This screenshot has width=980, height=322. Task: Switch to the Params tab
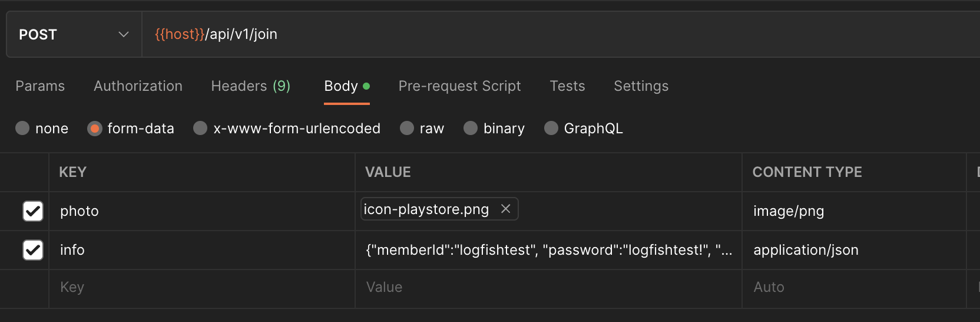click(x=40, y=86)
